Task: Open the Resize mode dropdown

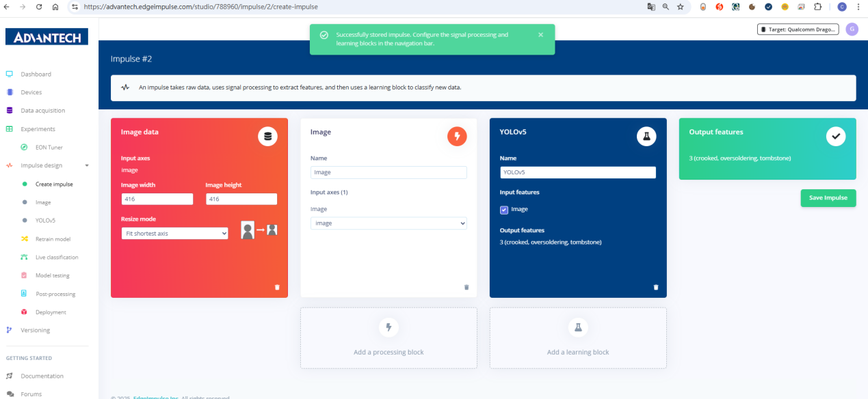Action: click(x=175, y=234)
